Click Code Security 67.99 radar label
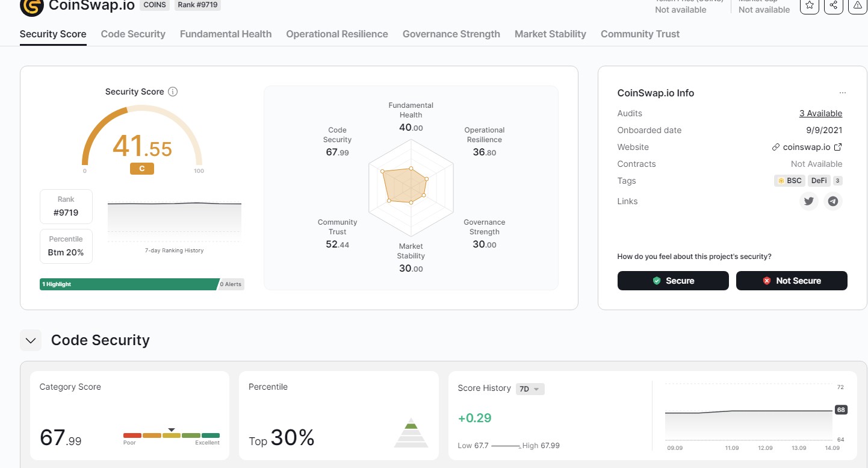 [x=337, y=142]
